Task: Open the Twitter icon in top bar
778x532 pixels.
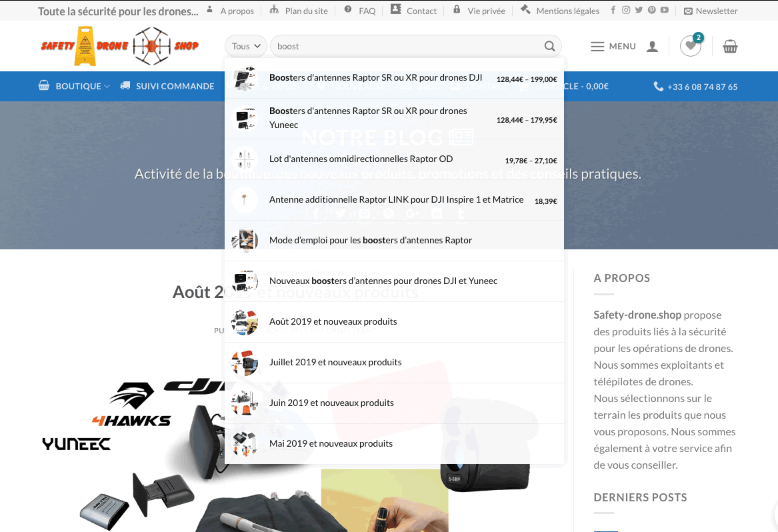Action: 639,10
